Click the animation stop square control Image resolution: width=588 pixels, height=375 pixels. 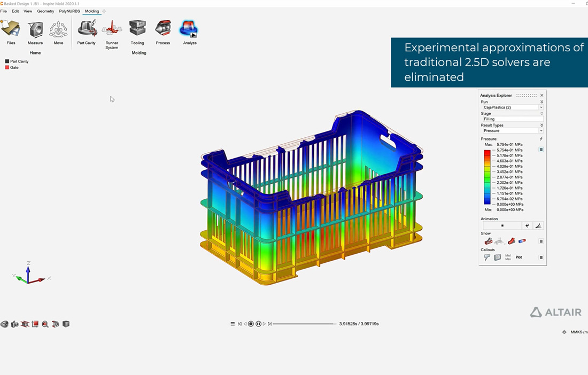502,225
